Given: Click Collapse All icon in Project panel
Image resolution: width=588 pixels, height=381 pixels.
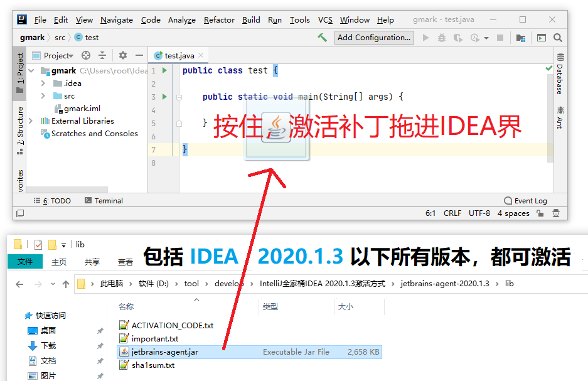Looking at the screenshot, I should click(102, 55).
